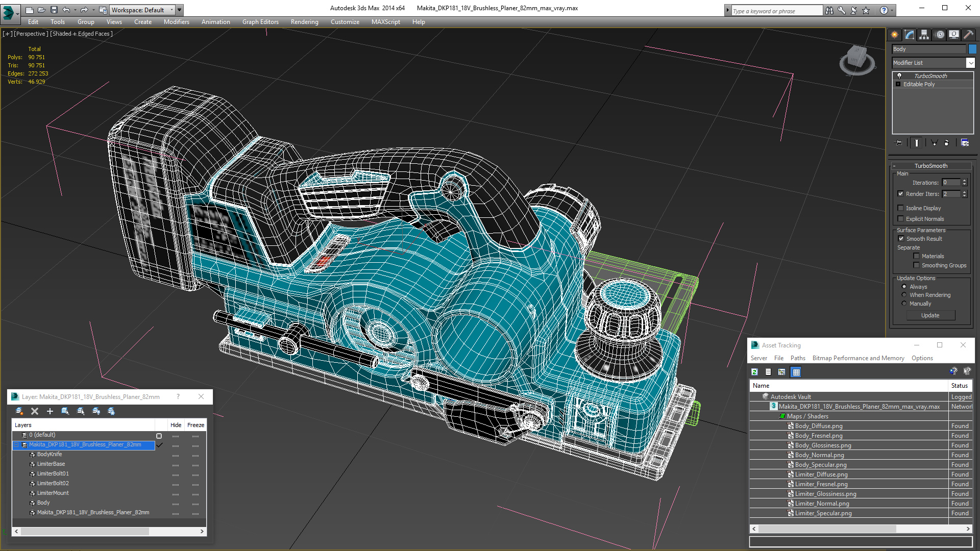Open the Display panel tab icon

click(x=954, y=35)
